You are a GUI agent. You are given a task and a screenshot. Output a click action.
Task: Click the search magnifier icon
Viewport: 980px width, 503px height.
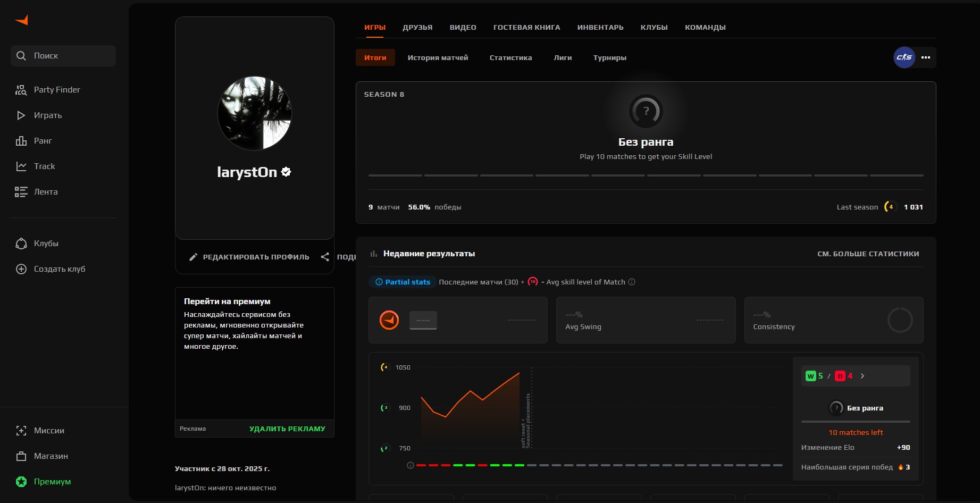click(21, 56)
